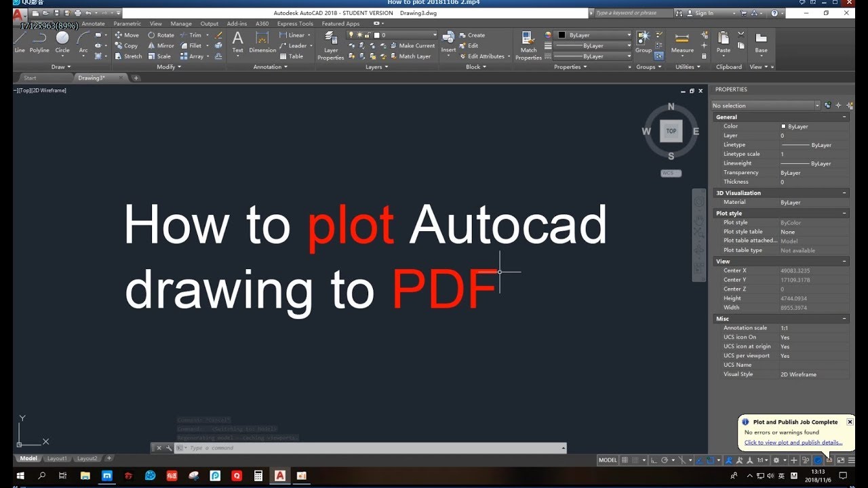Click the Match Layer button
The image size is (868, 488).
click(x=414, y=56)
